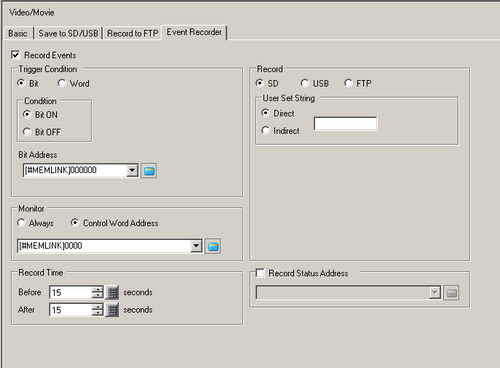Select the Event Recorder tab

coord(194,32)
